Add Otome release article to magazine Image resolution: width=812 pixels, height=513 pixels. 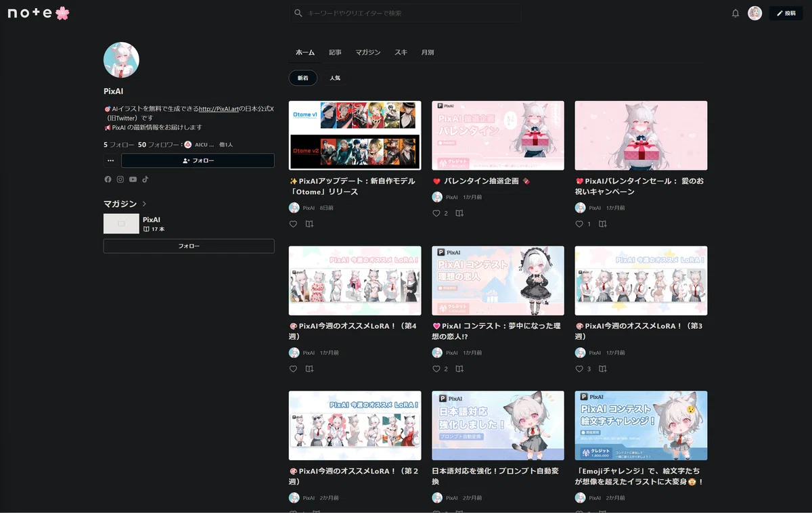coord(309,224)
